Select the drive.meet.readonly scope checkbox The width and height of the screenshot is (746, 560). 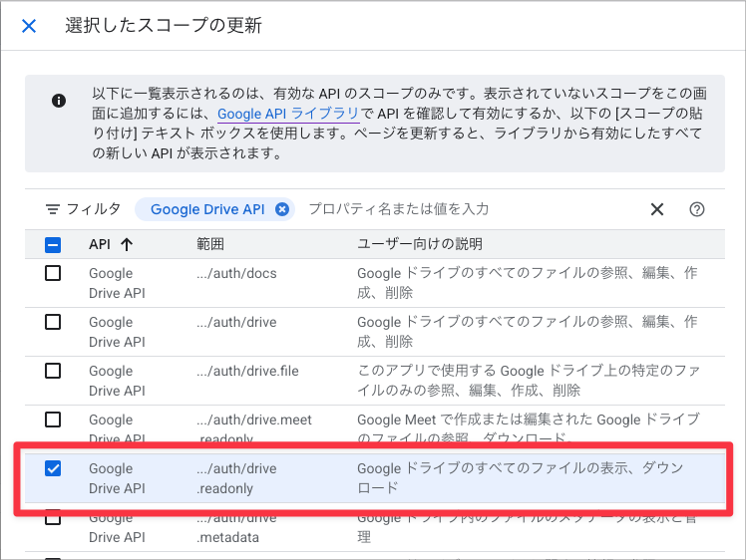pyautogui.click(x=53, y=420)
